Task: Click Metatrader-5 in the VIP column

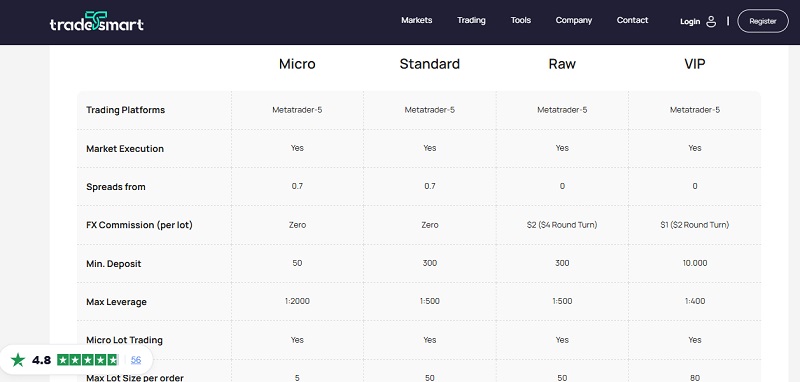Action: (695, 110)
